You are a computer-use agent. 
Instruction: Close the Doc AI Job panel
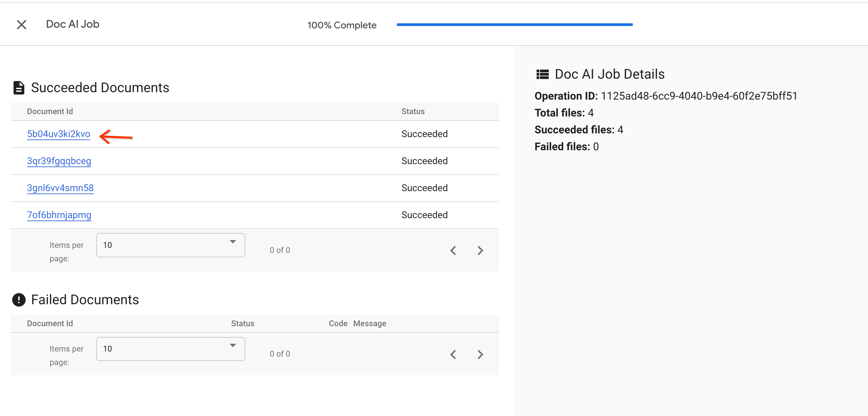[x=22, y=24]
